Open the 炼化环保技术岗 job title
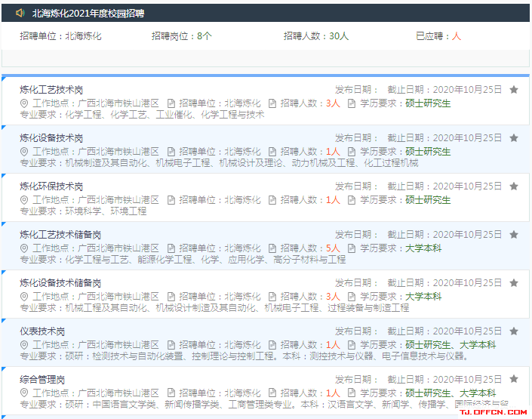Image resolution: width=532 pixels, height=419 pixels. point(51,186)
